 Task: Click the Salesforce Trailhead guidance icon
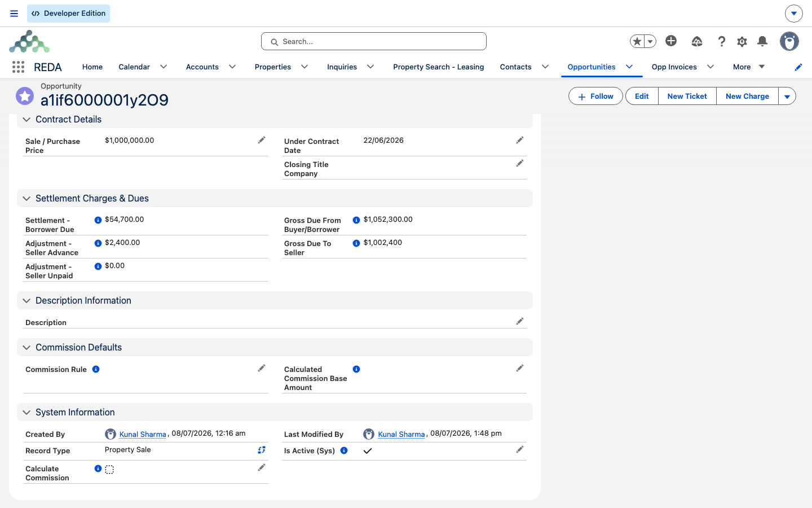697,41
